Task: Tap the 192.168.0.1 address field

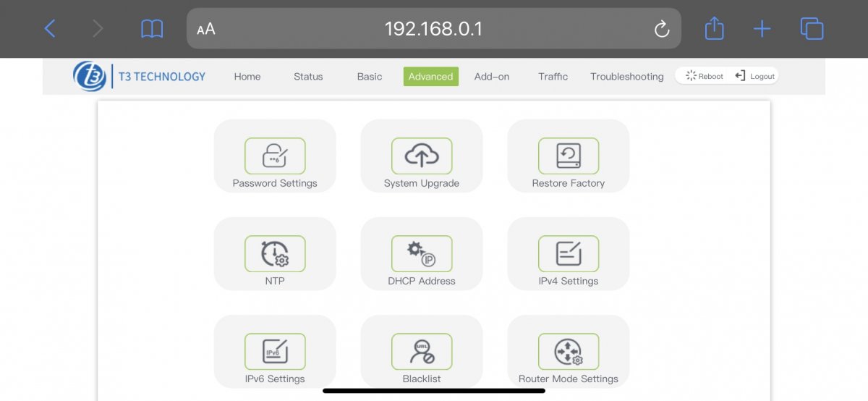Action: [x=434, y=29]
